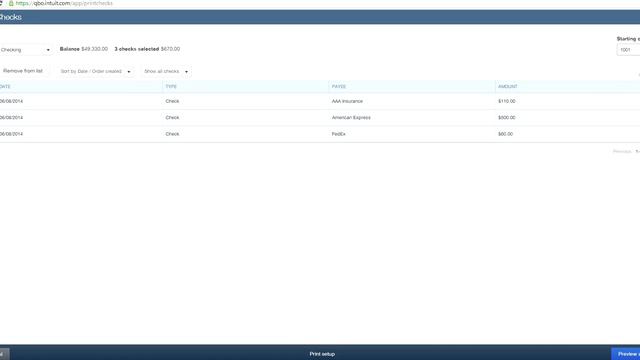
Task: Open Show all checks filter dropdown
Action: point(166,71)
